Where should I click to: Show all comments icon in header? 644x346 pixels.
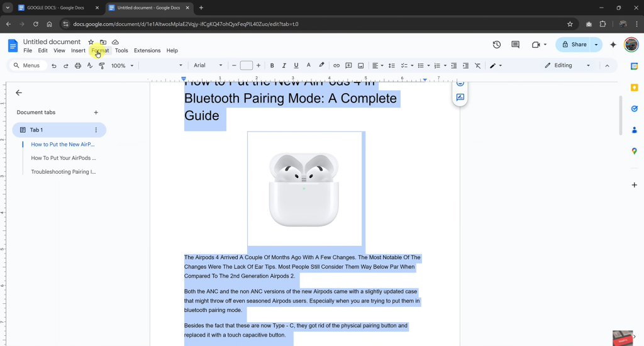[x=516, y=45]
